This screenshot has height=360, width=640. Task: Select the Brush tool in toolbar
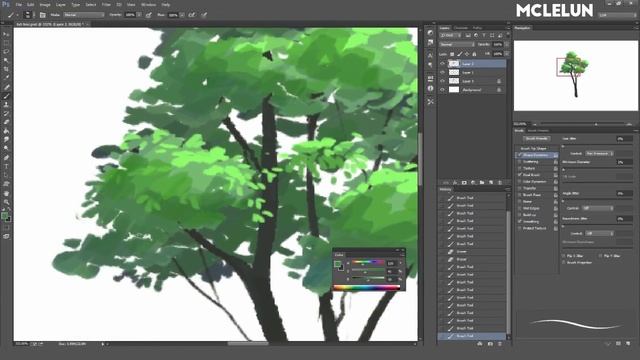pos(6,96)
